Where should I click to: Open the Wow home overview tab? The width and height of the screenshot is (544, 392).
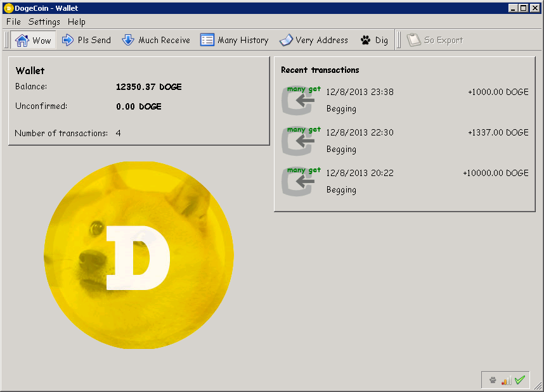[x=34, y=40]
